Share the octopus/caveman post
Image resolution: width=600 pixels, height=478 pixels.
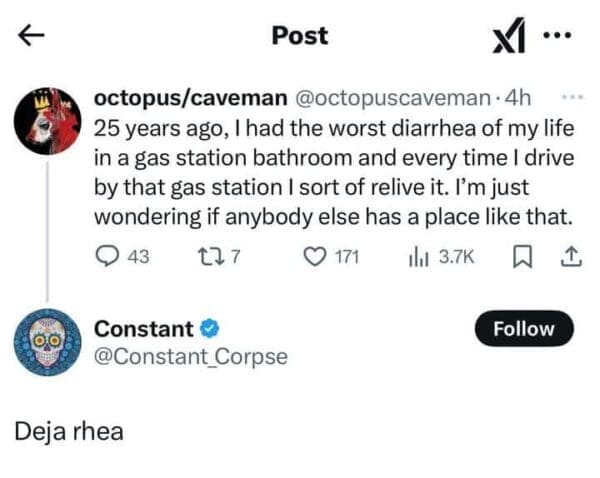(x=572, y=256)
